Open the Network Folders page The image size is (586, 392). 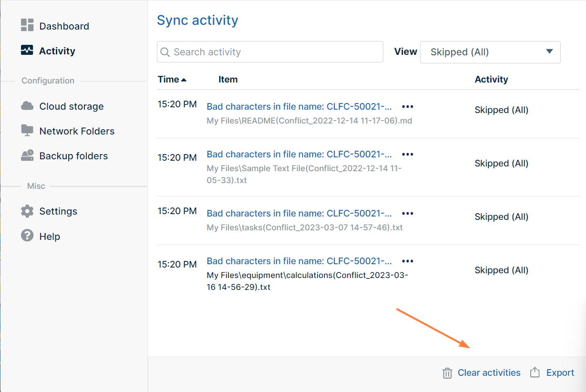tap(77, 131)
